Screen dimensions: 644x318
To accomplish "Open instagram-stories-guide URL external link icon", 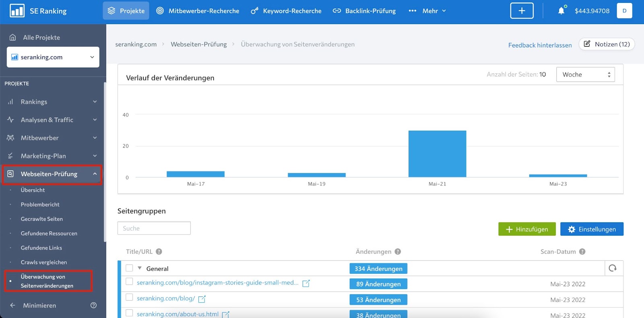I will point(306,283).
